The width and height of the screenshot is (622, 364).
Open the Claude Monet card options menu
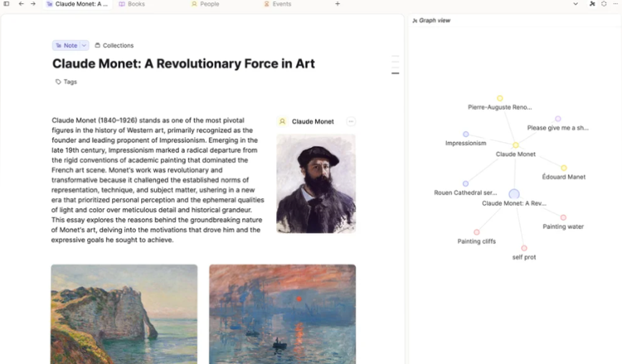tap(351, 122)
